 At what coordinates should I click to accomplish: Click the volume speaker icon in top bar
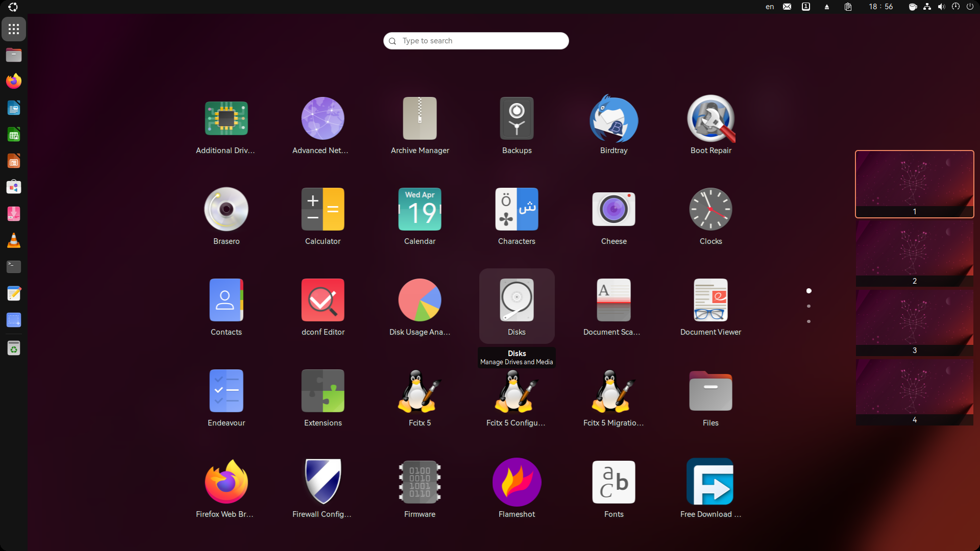pos(941,7)
